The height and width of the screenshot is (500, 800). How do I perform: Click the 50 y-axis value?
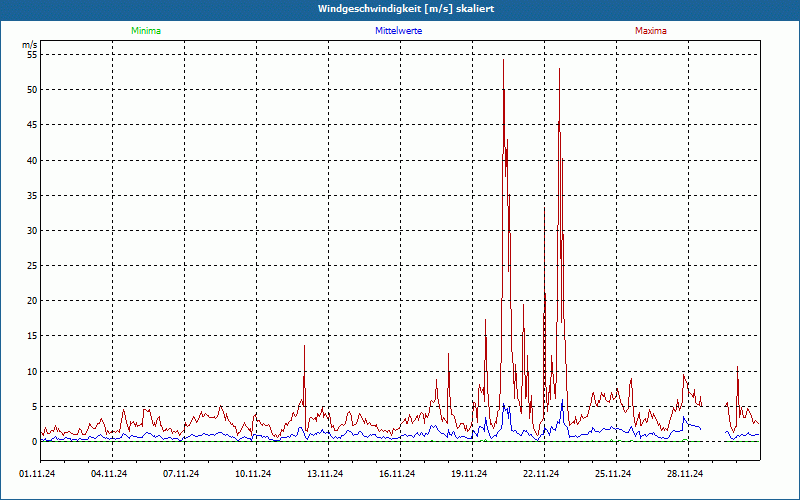tap(32, 90)
